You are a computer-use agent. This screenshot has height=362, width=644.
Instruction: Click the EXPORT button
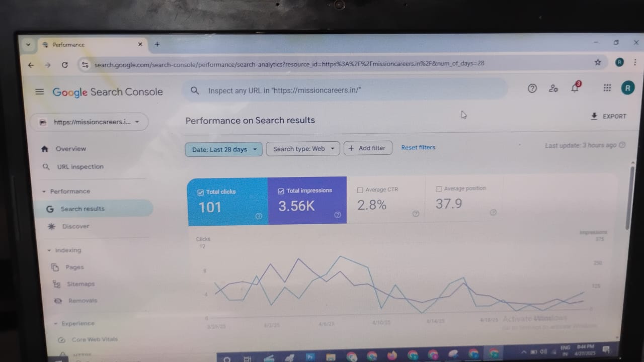click(x=608, y=116)
